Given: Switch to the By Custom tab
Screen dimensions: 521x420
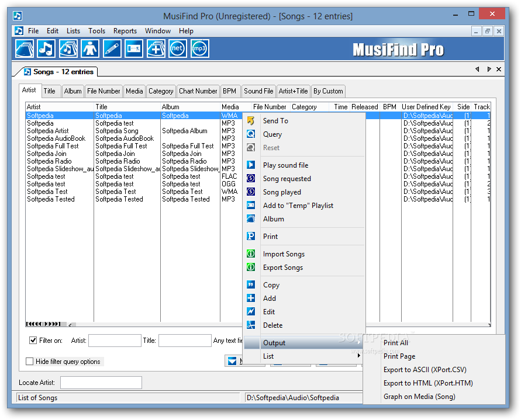Looking at the screenshot, I should (x=328, y=91).
